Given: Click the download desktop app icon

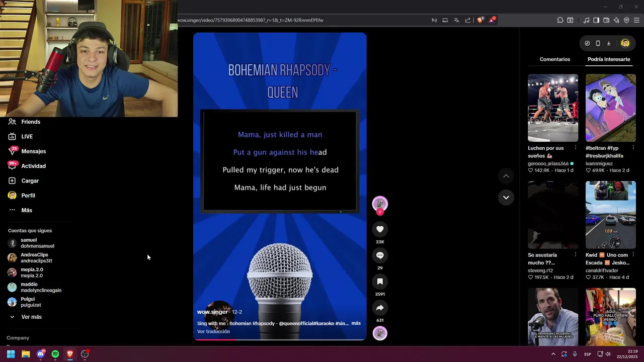Looking at the screenshot, I should pyautogui.click(x=608, y=43).
